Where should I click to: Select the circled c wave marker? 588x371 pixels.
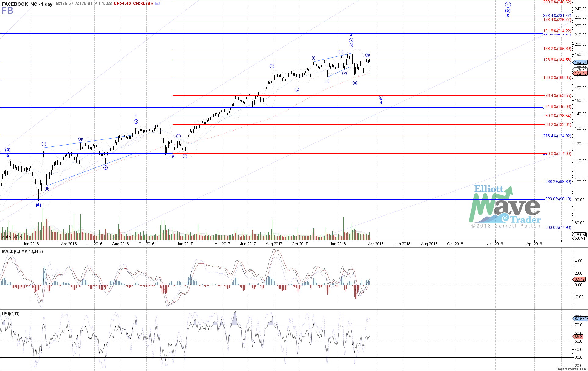(381, 98)
